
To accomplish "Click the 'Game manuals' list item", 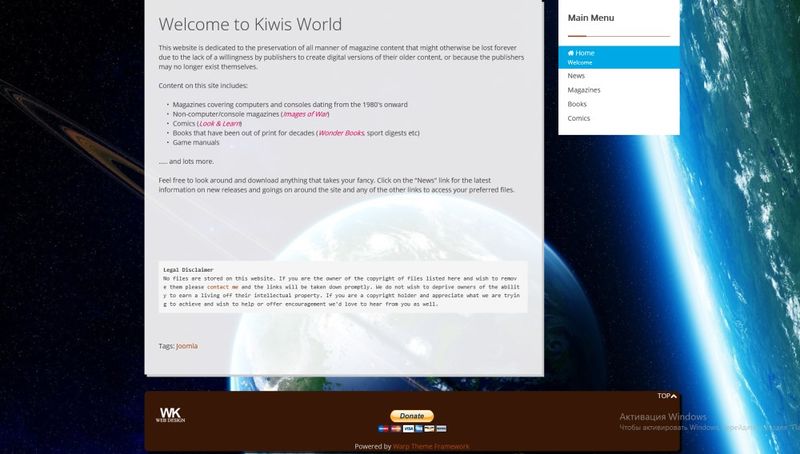I will point(196,142).
